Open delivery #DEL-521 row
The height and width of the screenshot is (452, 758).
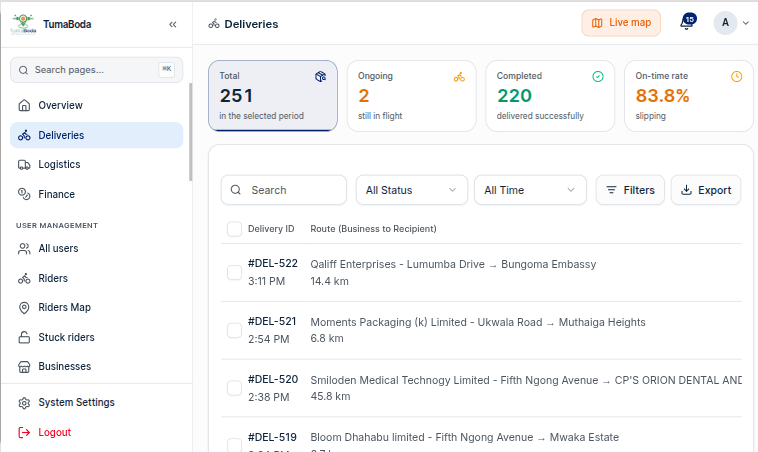481,331
